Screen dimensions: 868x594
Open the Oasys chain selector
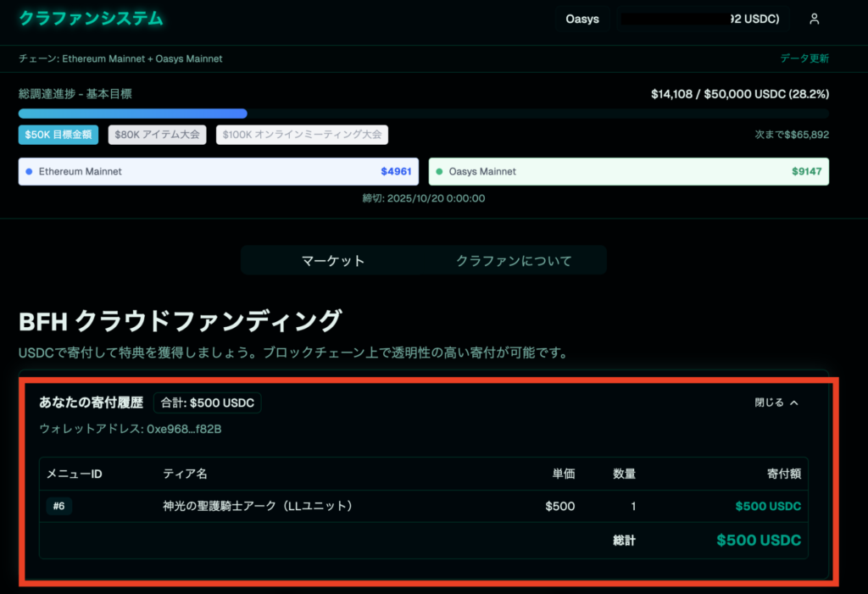pos(582,19)
